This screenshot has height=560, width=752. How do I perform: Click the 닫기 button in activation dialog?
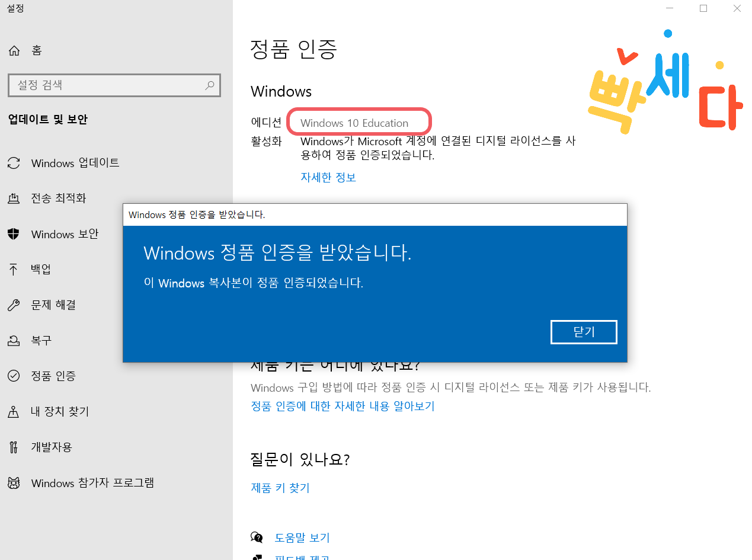(x=584, y=332)
